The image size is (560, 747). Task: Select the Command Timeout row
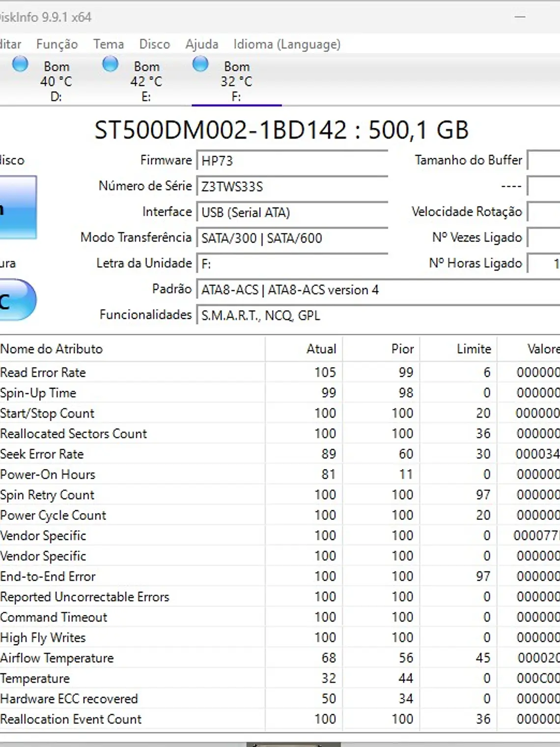pyautogui.click(x=280, y=617)
